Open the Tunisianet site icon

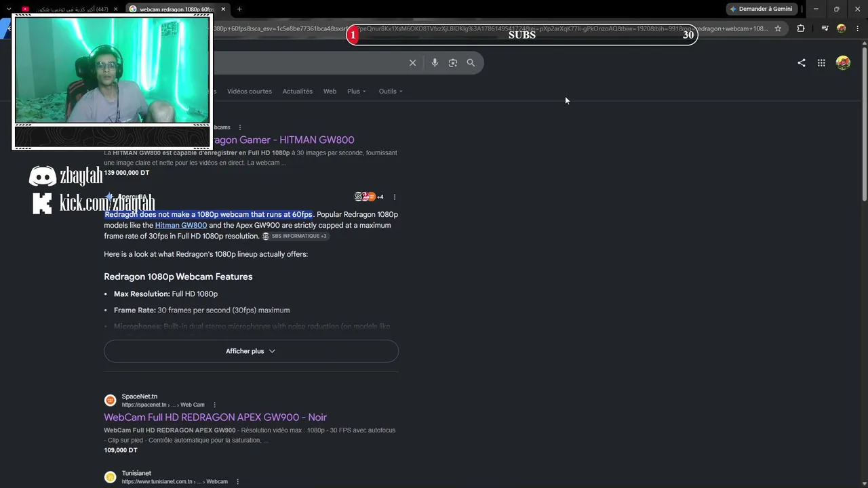110,477
